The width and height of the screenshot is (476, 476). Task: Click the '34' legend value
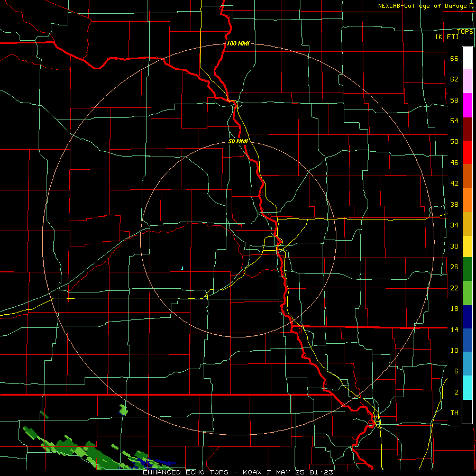point(454,225)
